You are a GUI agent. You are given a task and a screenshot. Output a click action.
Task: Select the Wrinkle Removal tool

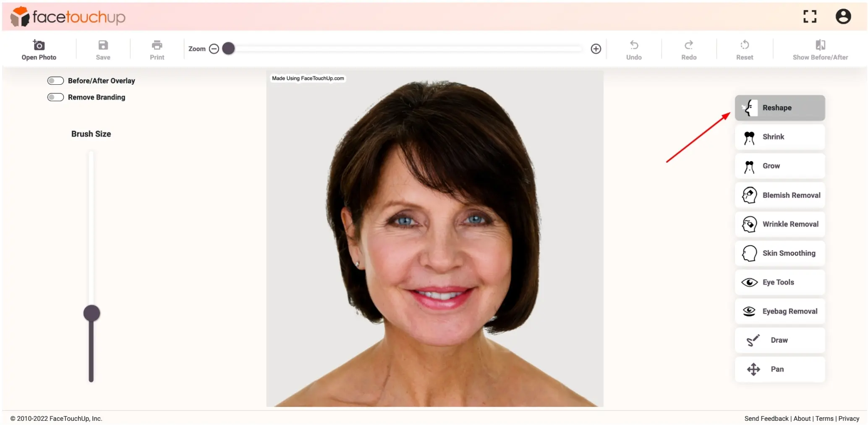779,224
